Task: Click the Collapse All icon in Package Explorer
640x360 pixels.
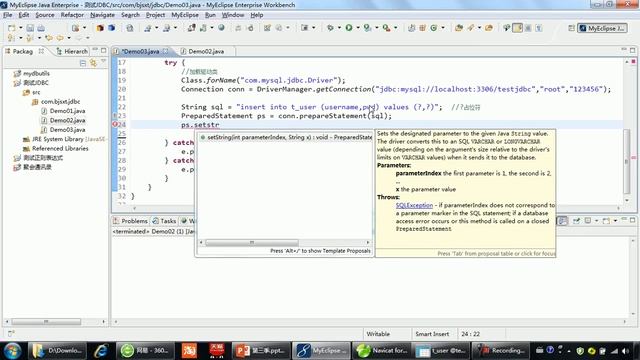Action: (x=83, y=63)
